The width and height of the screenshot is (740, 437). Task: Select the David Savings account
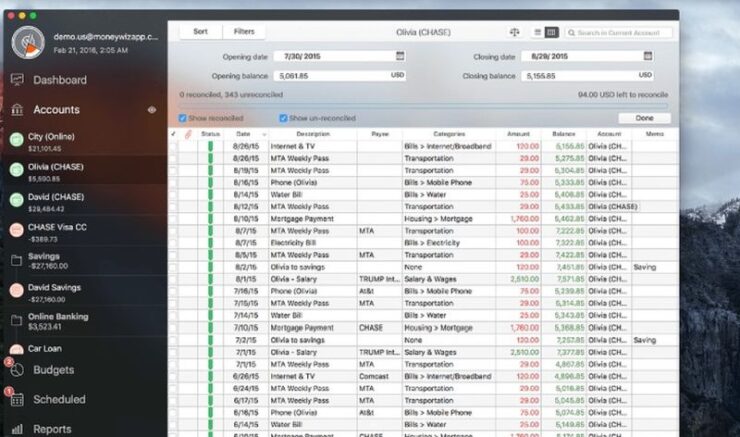click(x=85, y=292)
